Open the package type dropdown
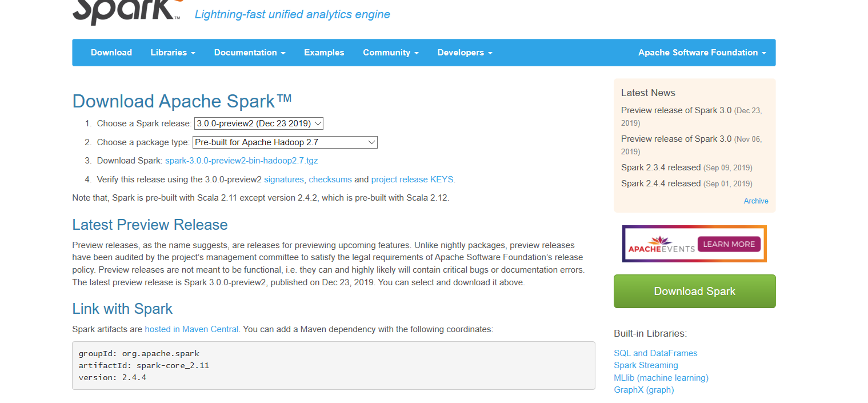 tap(285, 142)
